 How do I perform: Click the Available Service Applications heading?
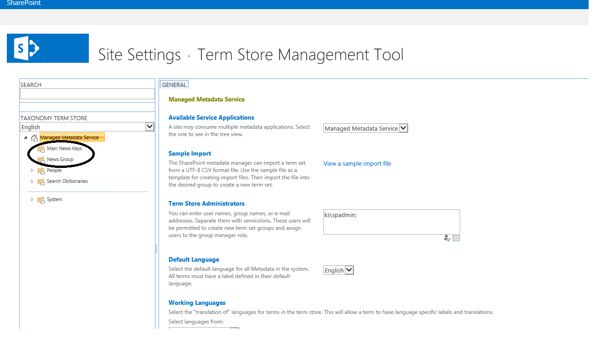point(211,118)
